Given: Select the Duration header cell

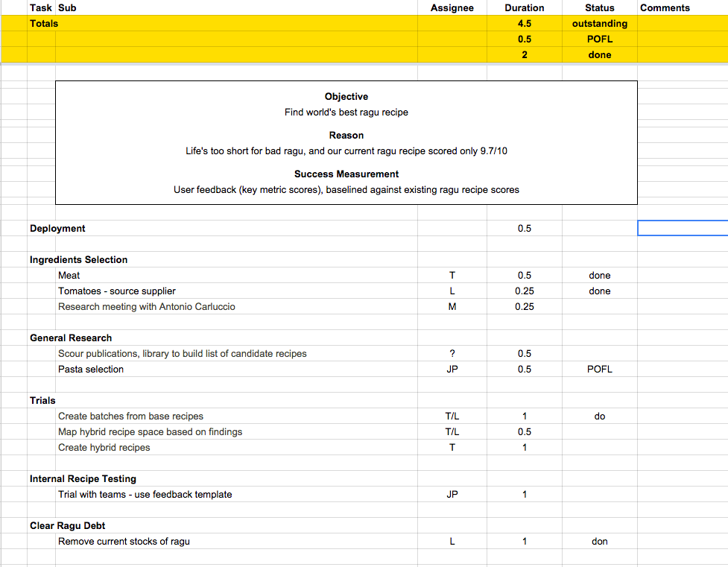Looking at the screenshot, I should (524, 8).
